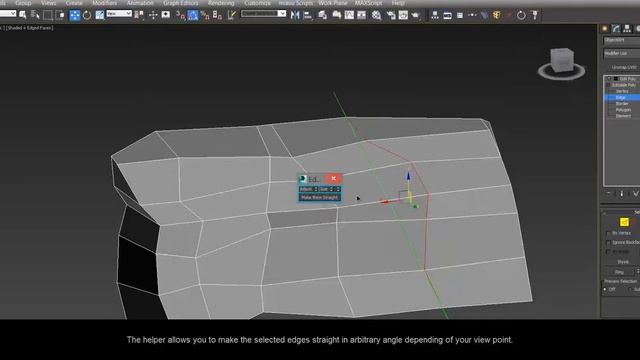This screenshot has width=640, height=360.
Task: Click the Align tool icon
Action: coord(308,16)
